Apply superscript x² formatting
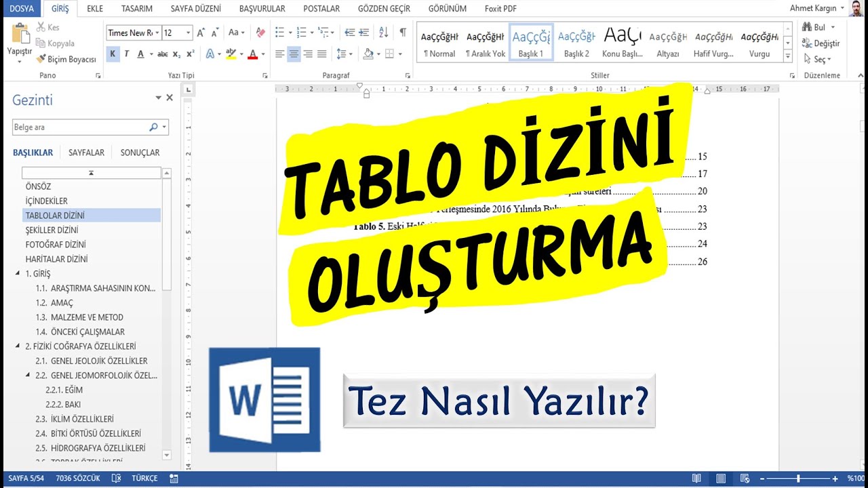Image resolution: width=868 pixels, height=488 pixels. pyautogui.click(x=190, y=54)
